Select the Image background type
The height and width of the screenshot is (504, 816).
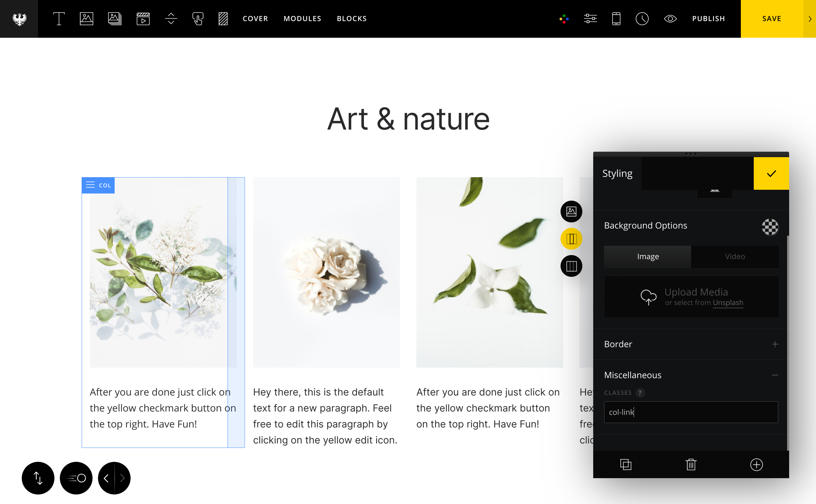648,256
